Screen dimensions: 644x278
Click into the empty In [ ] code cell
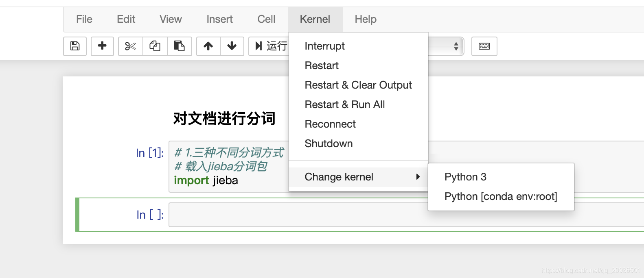[406, 215]
